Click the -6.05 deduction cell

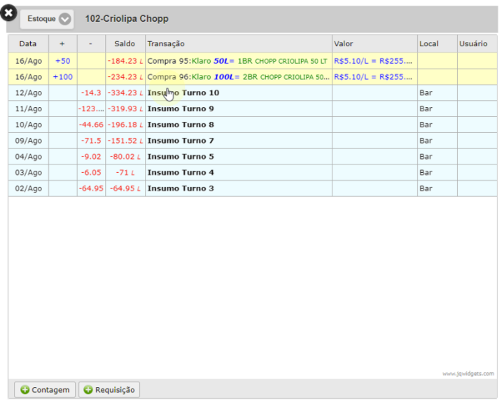(x=91, y=173)
